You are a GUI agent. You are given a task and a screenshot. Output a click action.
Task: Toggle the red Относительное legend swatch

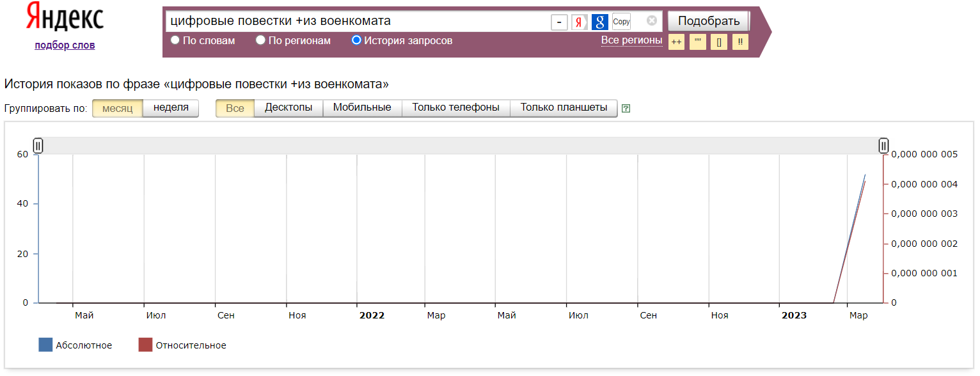click(x=145, y=345)
